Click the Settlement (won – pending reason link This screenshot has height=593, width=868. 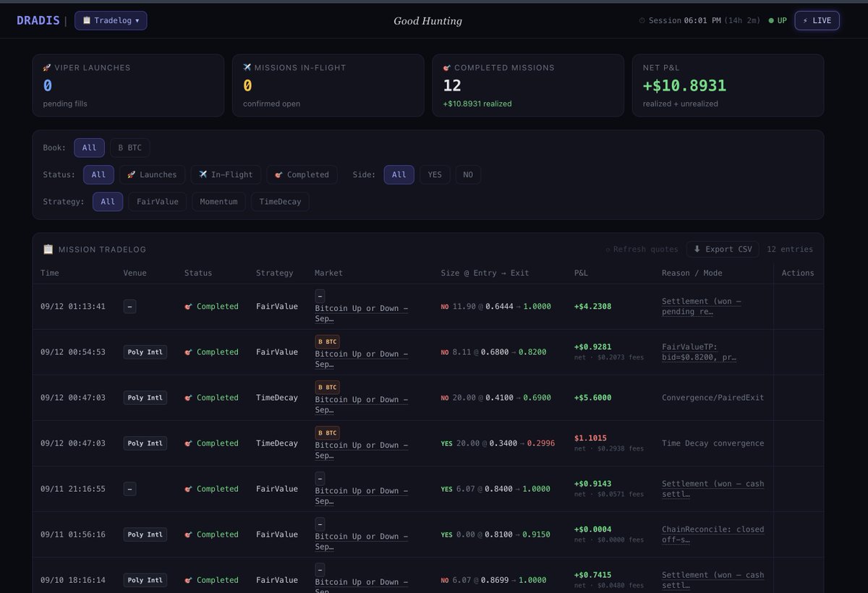click(701, 307)
